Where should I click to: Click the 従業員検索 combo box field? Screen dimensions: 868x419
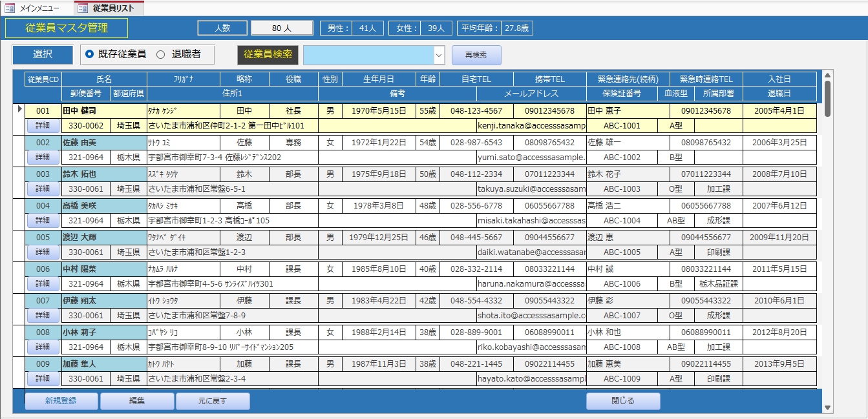(x=367, y=56)
